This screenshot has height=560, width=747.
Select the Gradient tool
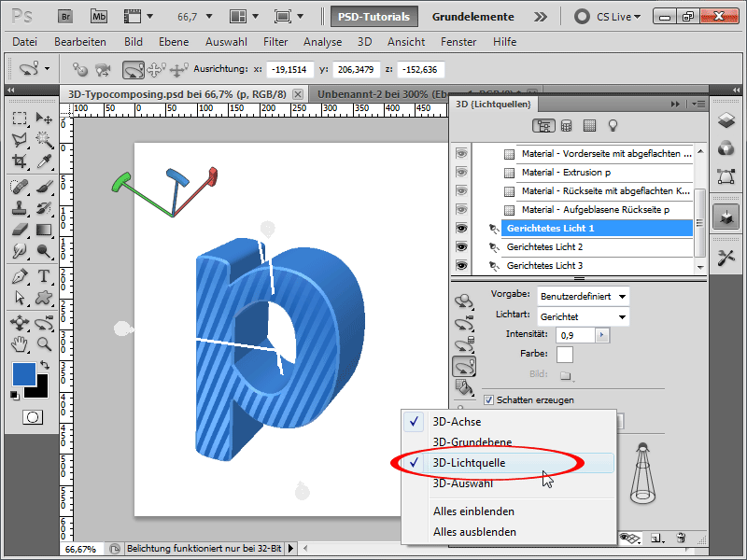pyautogui.click(x=44, y=230)
